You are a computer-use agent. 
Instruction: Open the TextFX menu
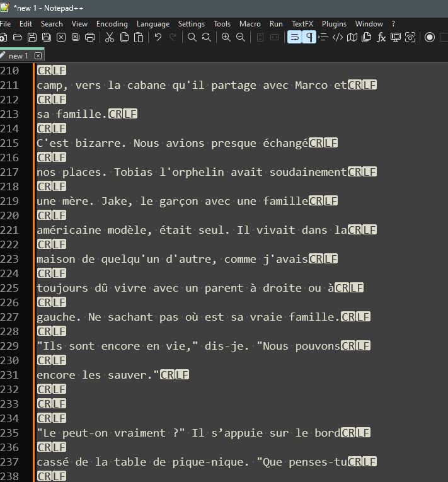pyautogui.click(x=302, y=24)
